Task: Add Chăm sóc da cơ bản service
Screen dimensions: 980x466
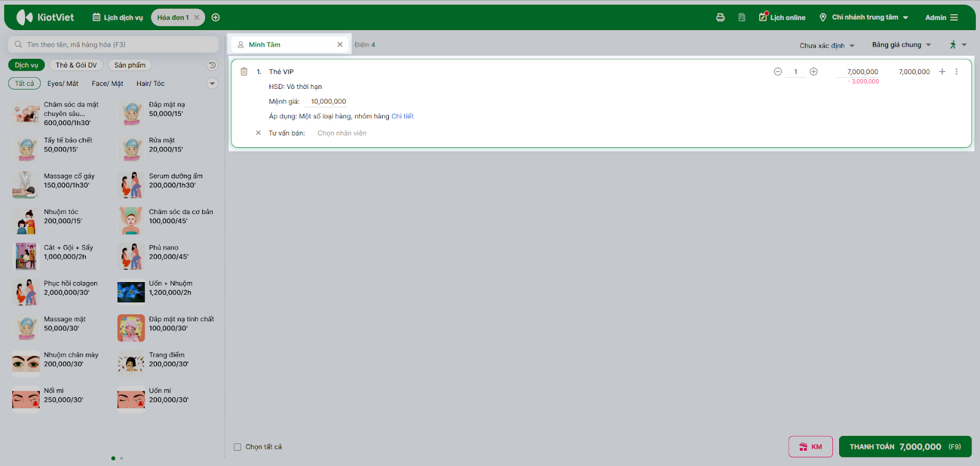Action: pos(165,221)
